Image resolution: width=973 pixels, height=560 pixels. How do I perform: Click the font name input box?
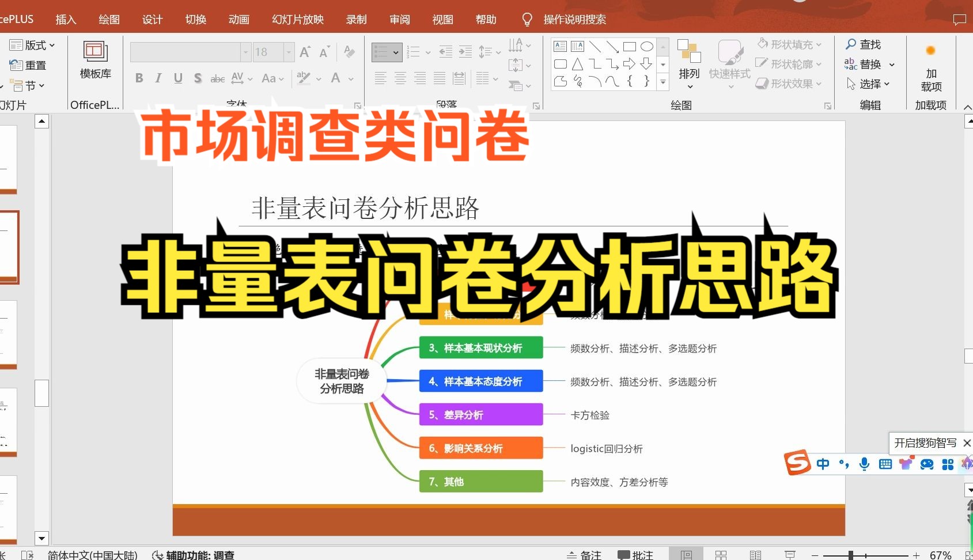pos(185,52)
